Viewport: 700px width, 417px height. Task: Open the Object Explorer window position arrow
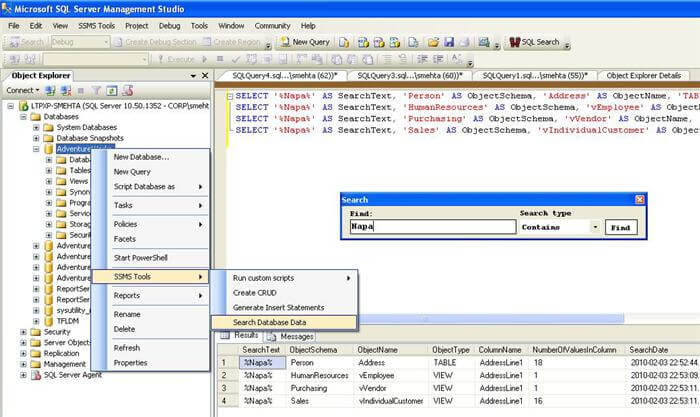193,76
